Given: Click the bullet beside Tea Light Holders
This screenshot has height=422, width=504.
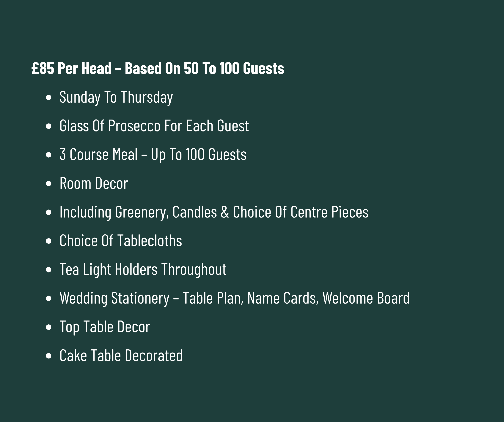Looking at the screenshot, I should [48, 270].
